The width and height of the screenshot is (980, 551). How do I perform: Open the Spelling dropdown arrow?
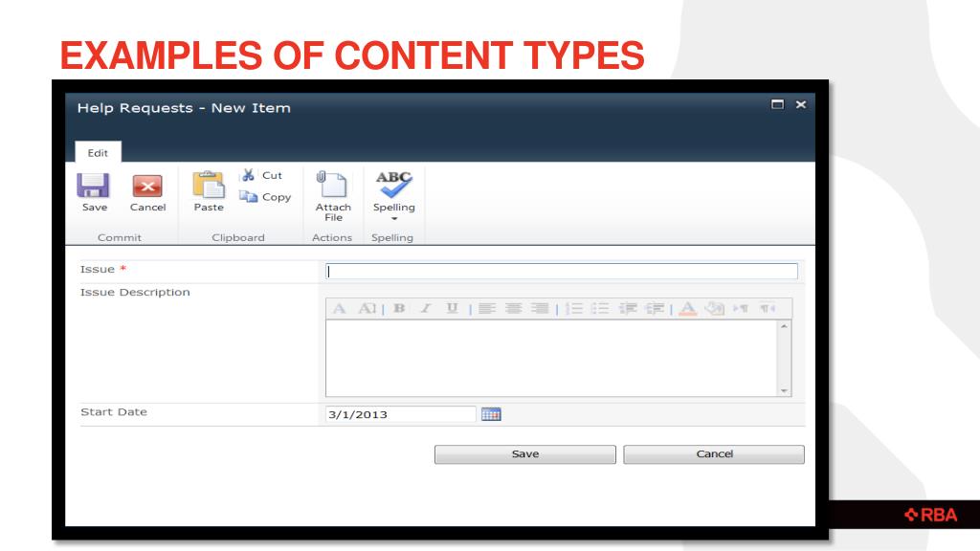(393, 219)
